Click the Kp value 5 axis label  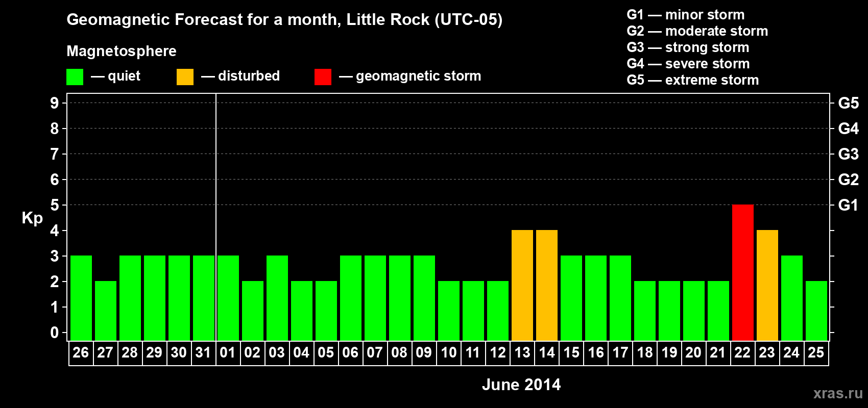(55, 205)
